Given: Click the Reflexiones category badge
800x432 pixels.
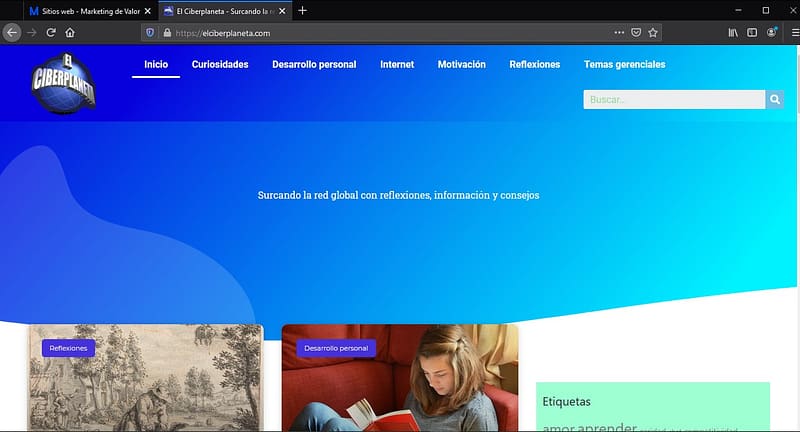Looking at the screenshot, I should click(x=69, y=348).
